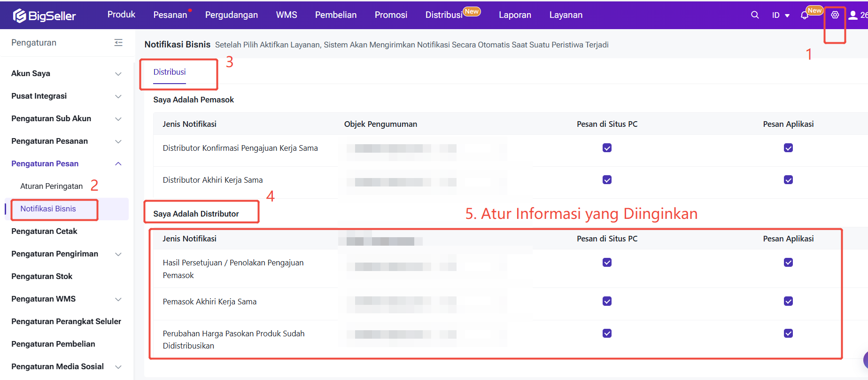
Task: Click the BigSeller logo icon
Action: (x=20, y=16)
